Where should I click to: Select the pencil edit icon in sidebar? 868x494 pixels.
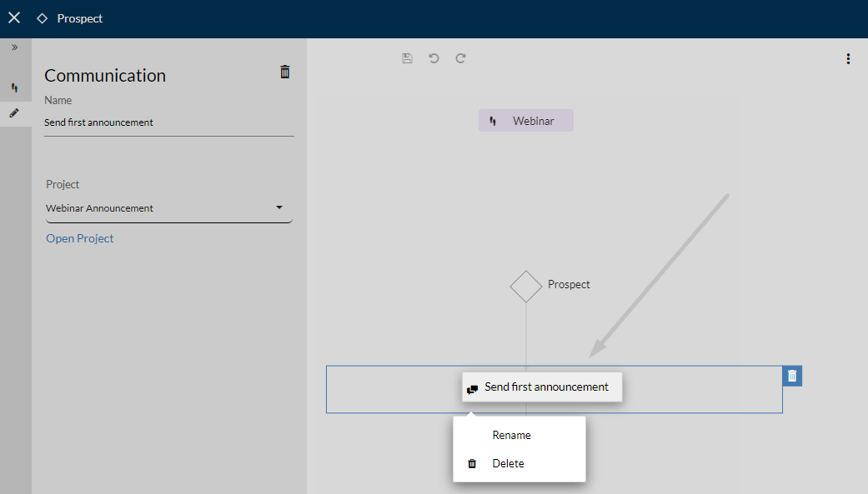14,113
